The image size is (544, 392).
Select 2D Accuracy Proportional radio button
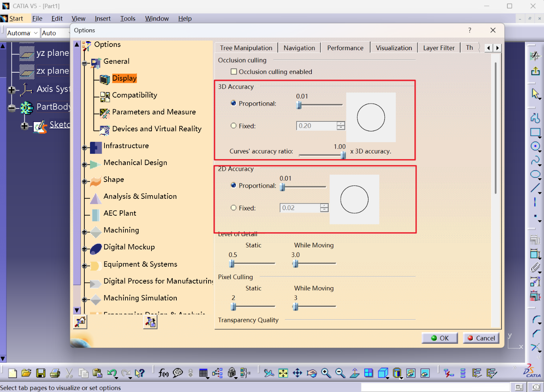click(x=233, y=185)
